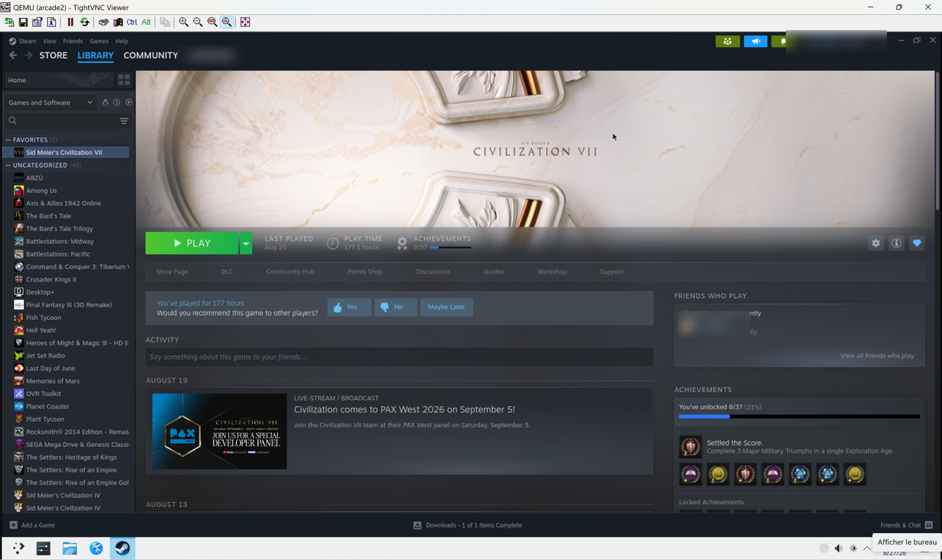This screenshot has height=560, width=942.
Task: Open the Store Page link
Action: (x=172, y=272)
